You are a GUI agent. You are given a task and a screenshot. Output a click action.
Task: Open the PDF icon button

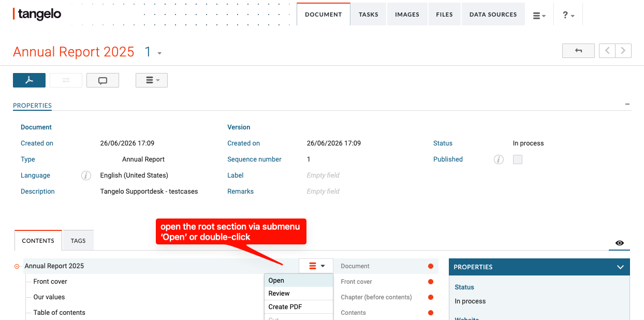(29, 80)
